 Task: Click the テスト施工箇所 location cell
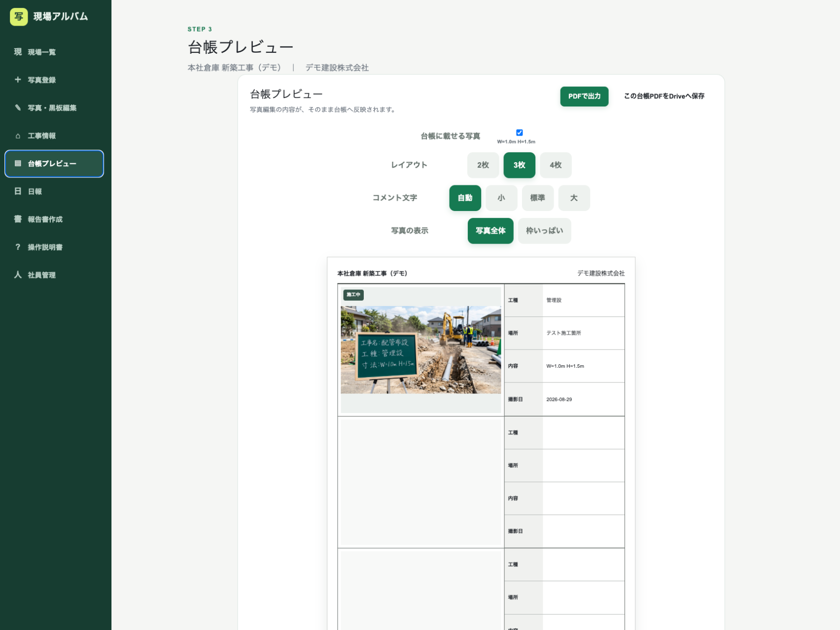584,333
